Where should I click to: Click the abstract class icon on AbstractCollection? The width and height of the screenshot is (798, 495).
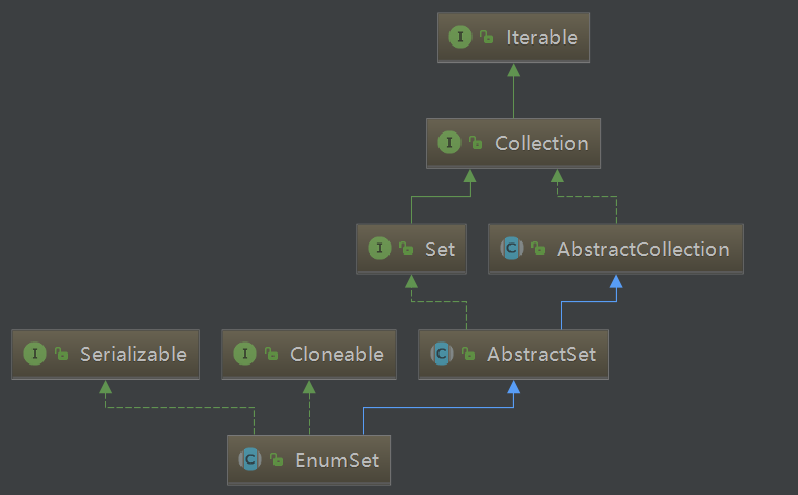coord(511,249)
